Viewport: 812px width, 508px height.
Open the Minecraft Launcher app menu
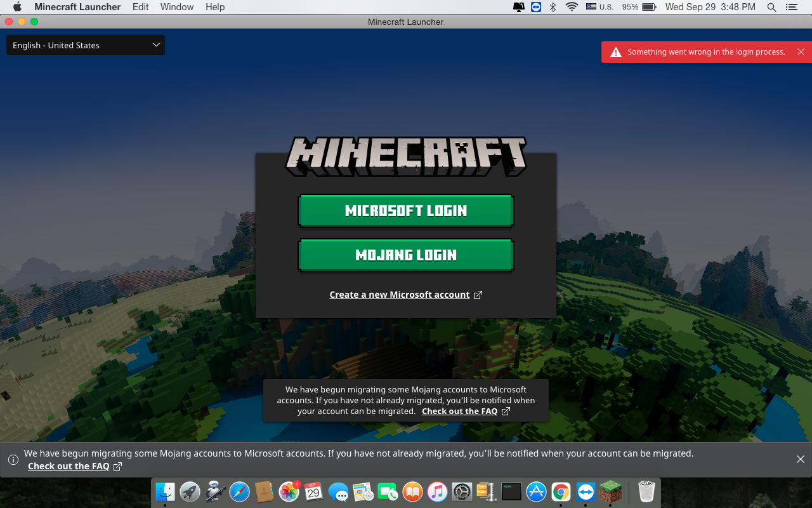click(77, 7)
